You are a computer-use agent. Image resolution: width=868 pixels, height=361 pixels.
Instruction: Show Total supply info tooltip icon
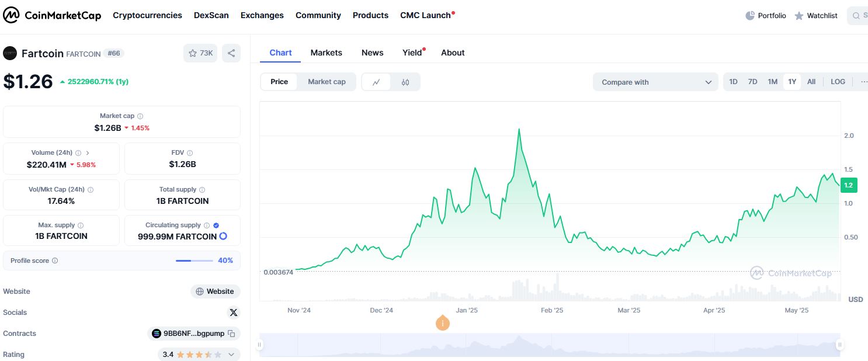click(x=202, y=190)
